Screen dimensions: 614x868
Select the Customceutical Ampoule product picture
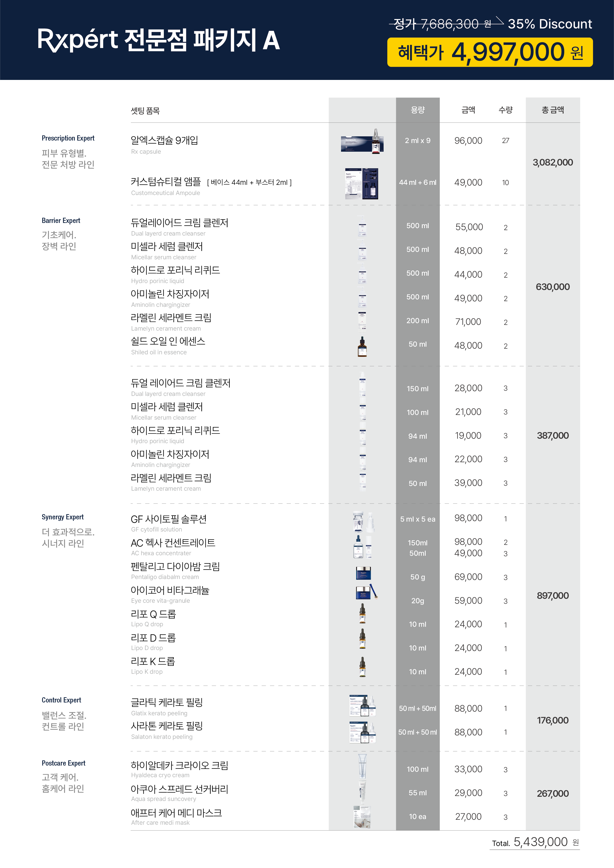tap(362, 184)
